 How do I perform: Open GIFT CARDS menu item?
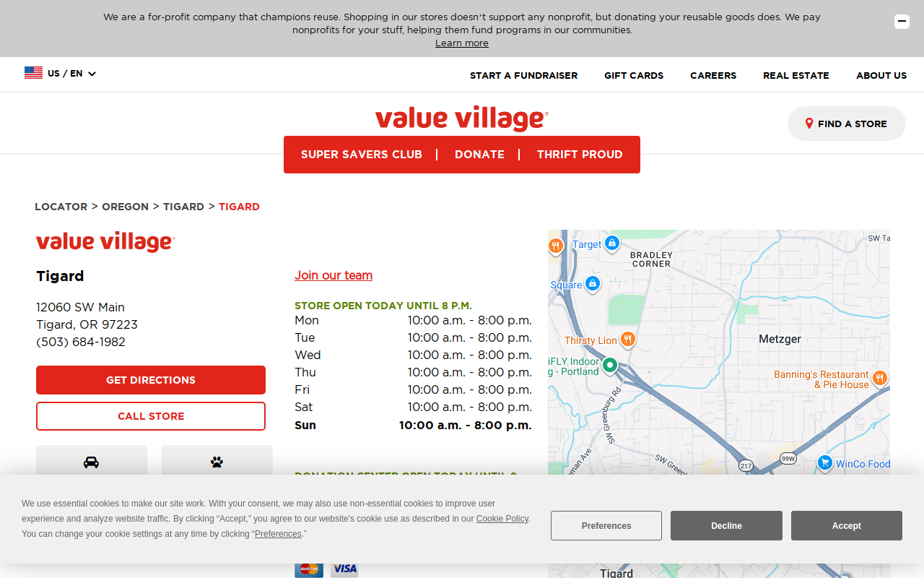click(634, 75)
